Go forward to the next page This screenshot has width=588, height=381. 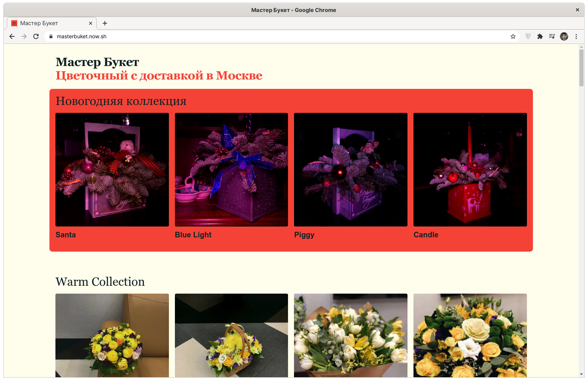pyautogui.click(x=24, y=36)
